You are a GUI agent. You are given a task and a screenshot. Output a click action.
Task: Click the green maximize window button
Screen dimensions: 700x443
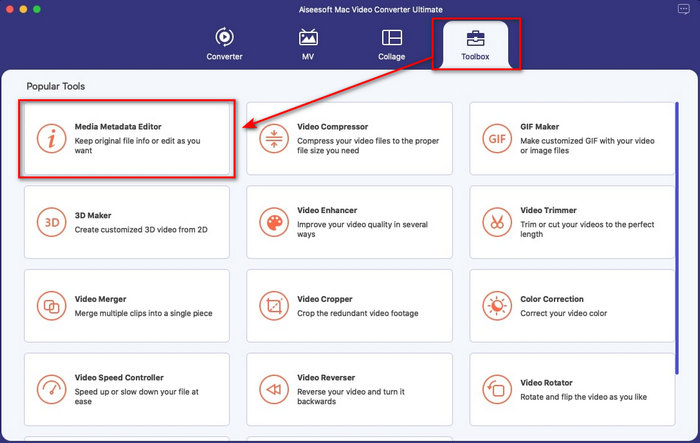point(37,9)
